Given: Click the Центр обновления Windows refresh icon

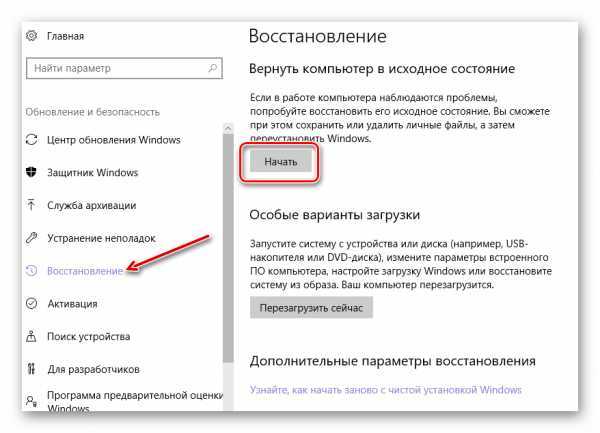Looking at the screenshot, I should click(31, 140).
